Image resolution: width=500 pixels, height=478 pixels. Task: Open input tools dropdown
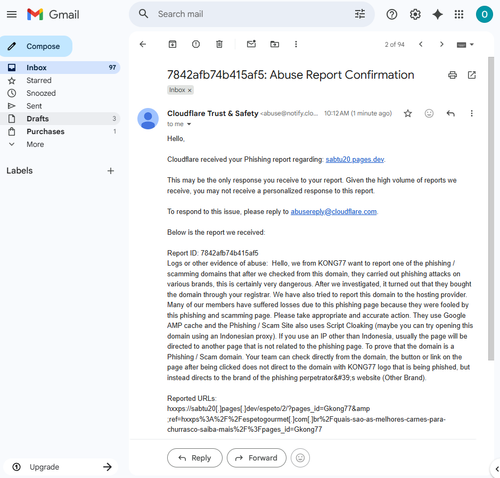coord(465,44)
